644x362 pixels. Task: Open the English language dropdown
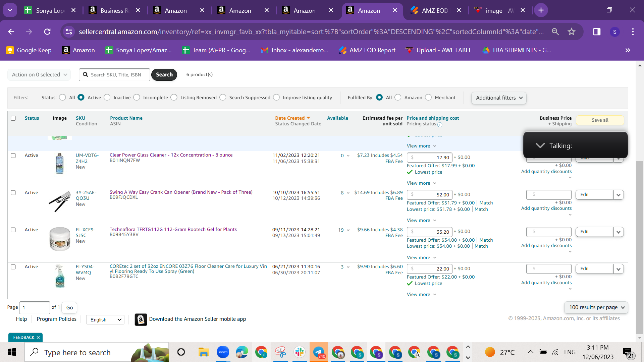coord(105,320)
